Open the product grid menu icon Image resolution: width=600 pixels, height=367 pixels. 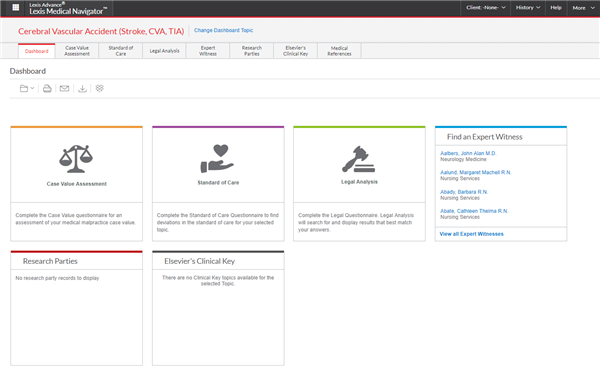point(16,7)
